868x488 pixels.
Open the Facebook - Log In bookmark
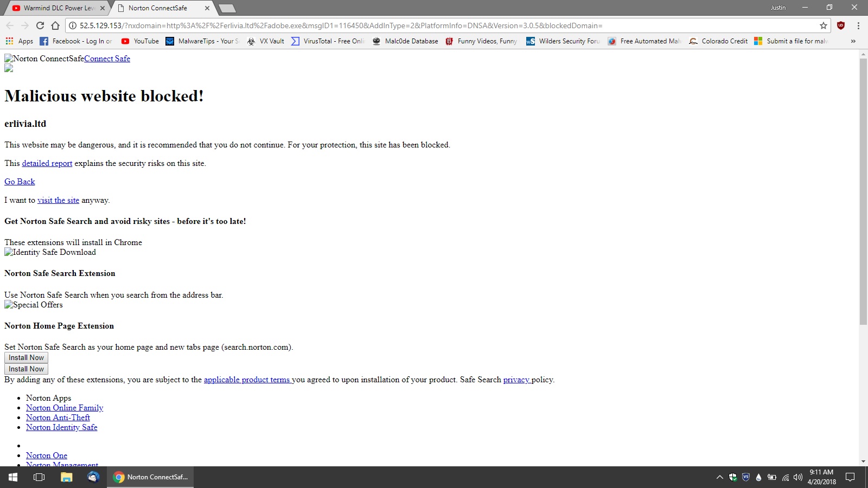coord(76,41)
